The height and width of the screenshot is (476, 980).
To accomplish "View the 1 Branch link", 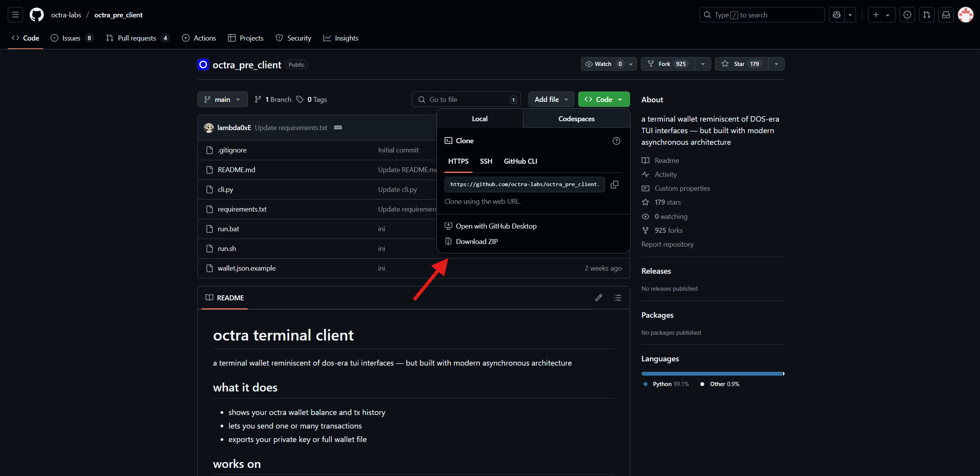I will 273,99.
